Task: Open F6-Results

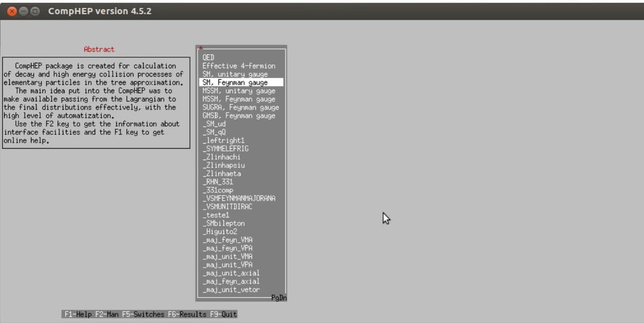Action: [x=187, y=314]
